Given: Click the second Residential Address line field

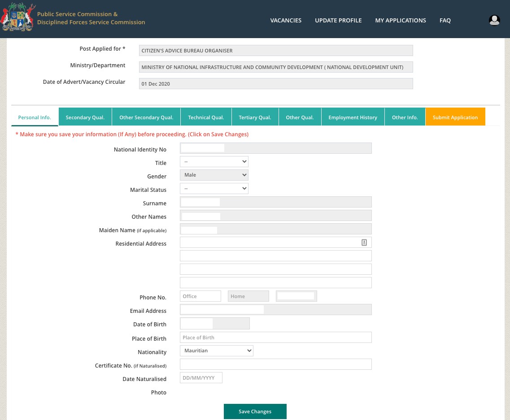Looking at the screenshot, I should tap(276, 256).
